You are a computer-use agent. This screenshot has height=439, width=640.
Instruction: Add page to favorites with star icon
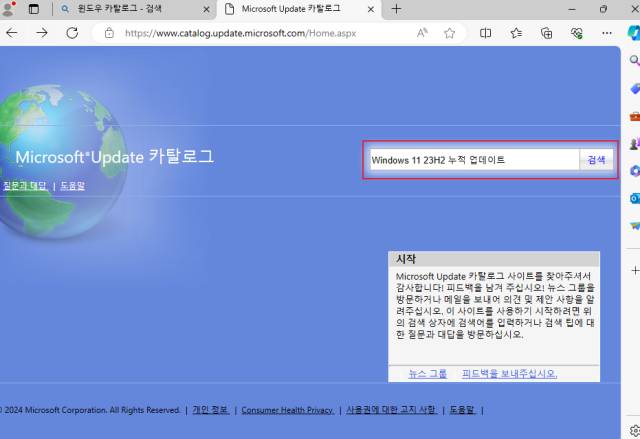click(449, 33)
